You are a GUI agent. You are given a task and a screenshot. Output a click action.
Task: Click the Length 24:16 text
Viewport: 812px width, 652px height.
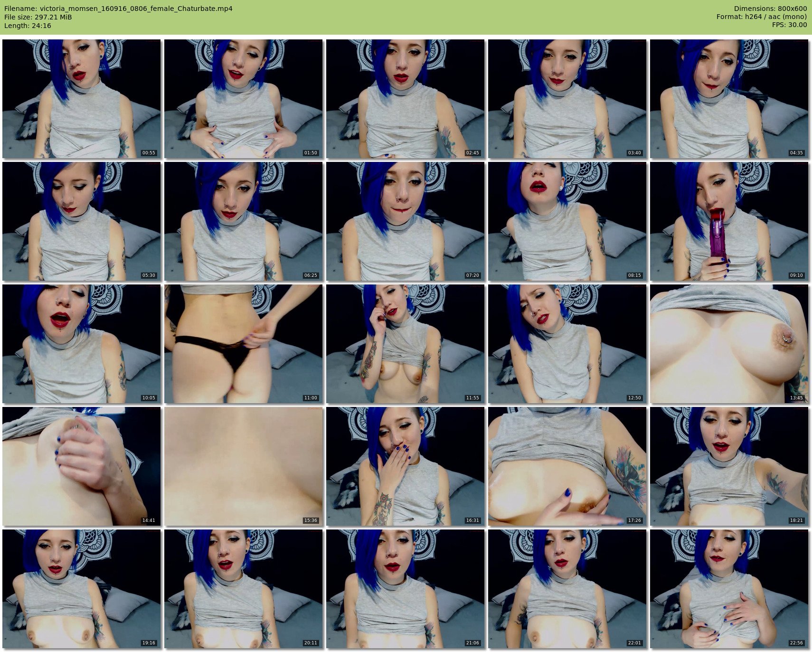tap(28, 26)
